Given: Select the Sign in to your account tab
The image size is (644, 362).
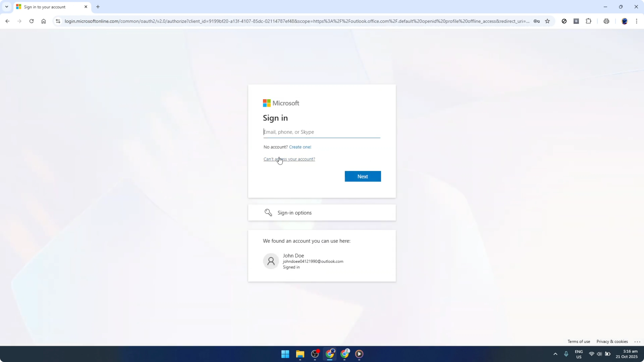Looking at the screenshot, I should (52, 7).
